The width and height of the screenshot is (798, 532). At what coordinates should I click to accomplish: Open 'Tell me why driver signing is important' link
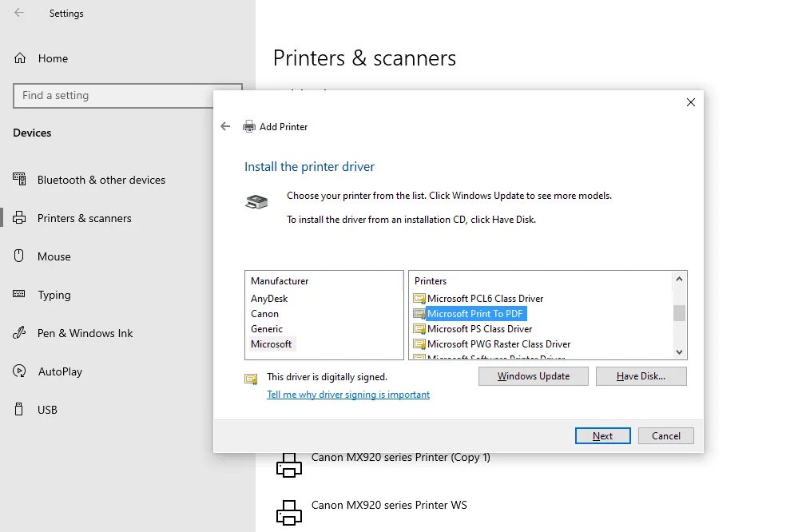[x=348, y=395]
